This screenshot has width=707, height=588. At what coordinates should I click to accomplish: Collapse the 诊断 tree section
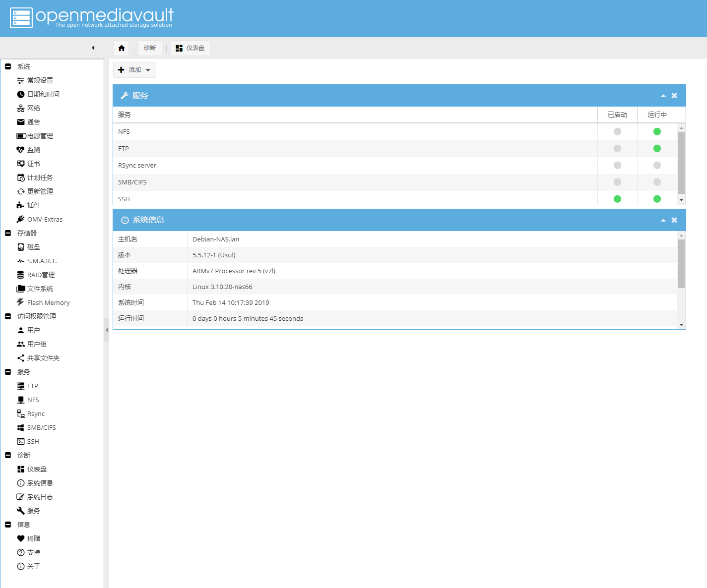click(8, 455)
